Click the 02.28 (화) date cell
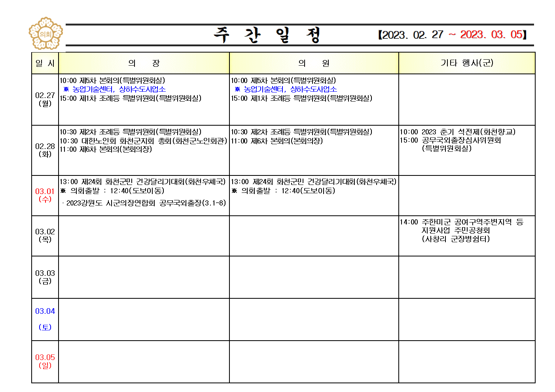 tap(45, 150)
